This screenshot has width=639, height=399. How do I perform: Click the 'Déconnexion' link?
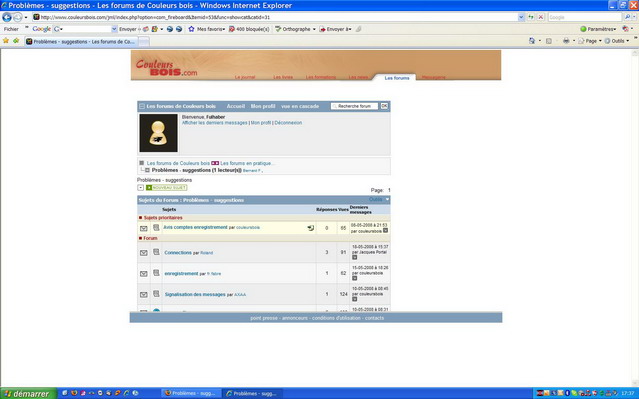(288, 123)
